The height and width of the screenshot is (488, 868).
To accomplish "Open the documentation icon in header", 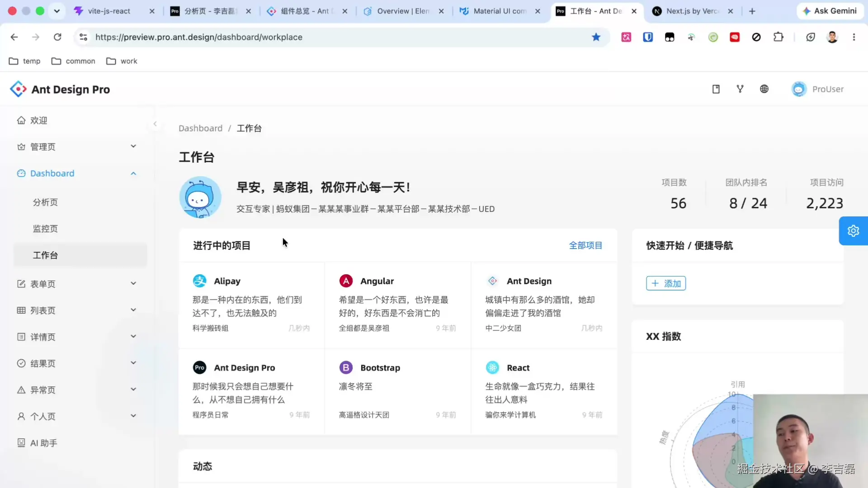I will (716, 89).
